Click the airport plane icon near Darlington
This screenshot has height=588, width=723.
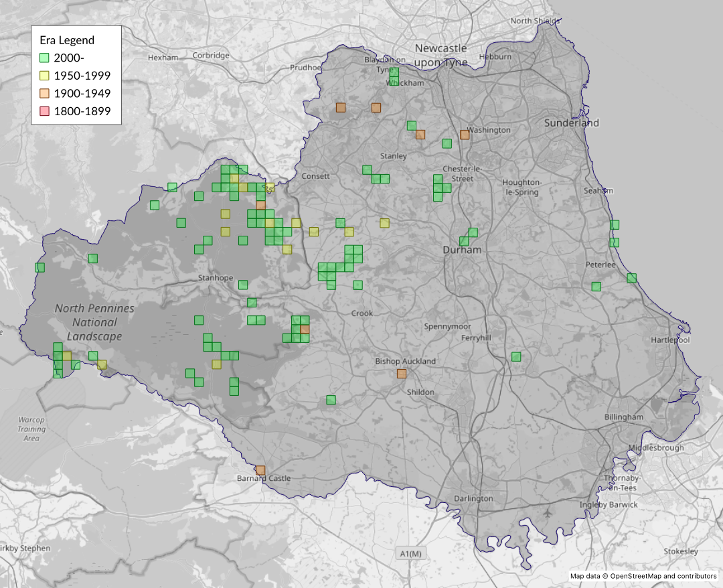[548, 513]
